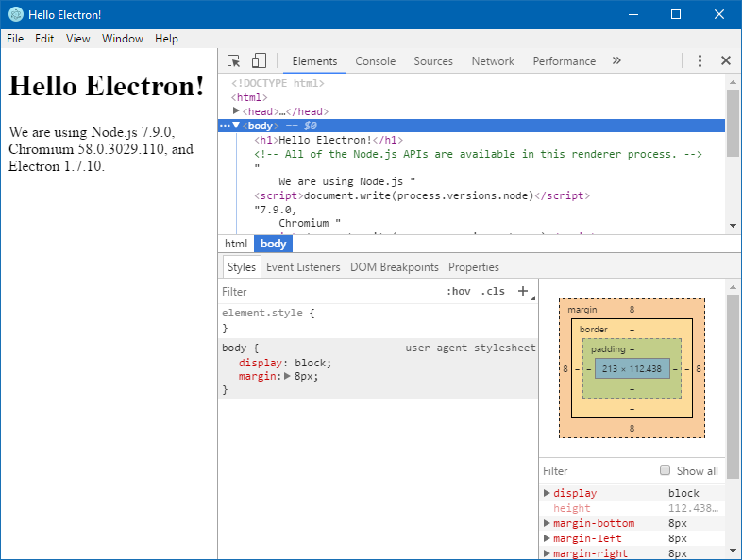Maximize the Hello Electron! window

tap(676, 14)
